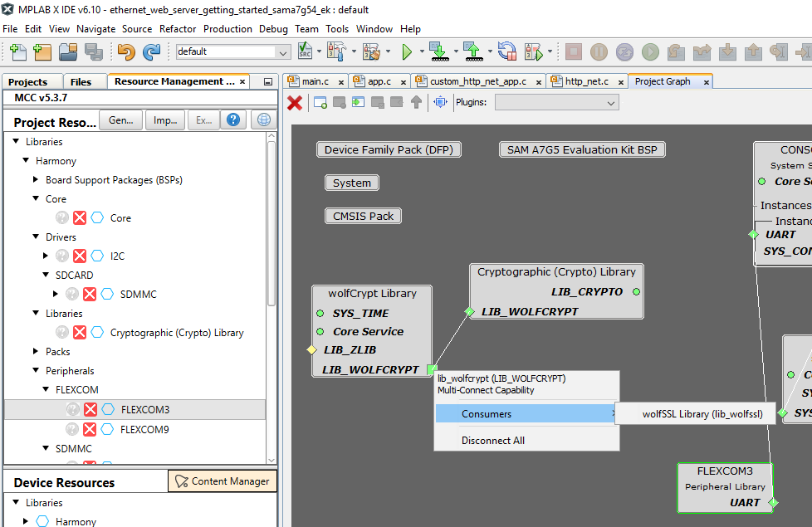Open Project using the folder toolbar icon
Screen dimensions: 812x527
[x=68, y=51]
